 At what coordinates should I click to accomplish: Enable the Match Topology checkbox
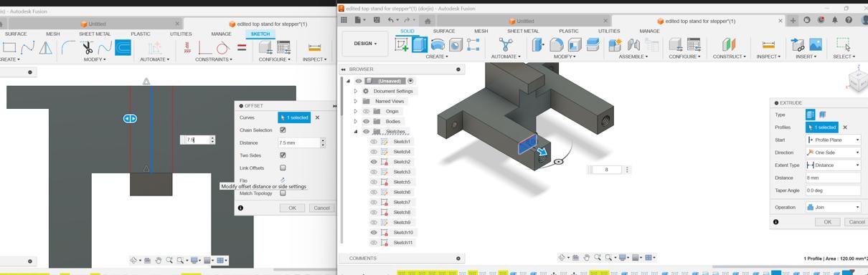coord(283,193)
